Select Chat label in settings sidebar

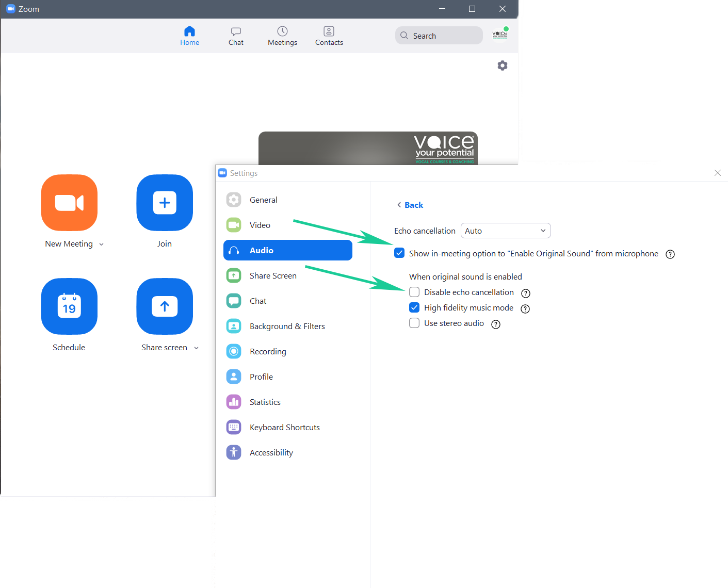point(258,301)
